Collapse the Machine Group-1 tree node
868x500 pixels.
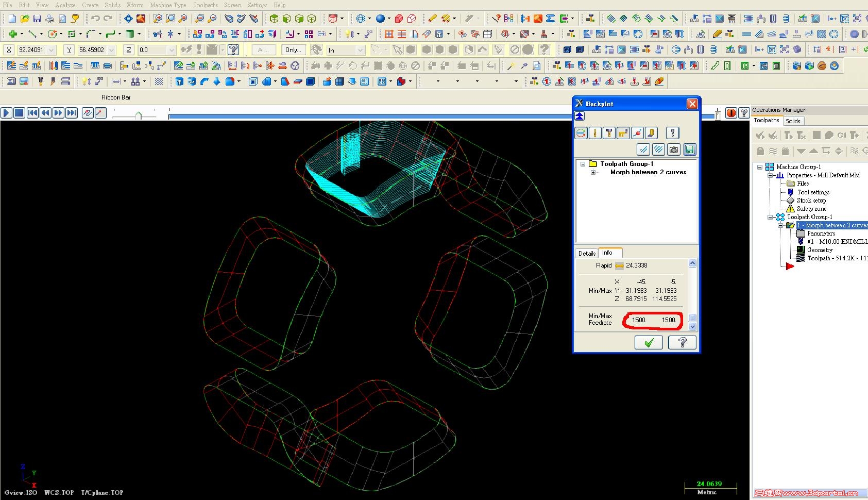[759, 167]
